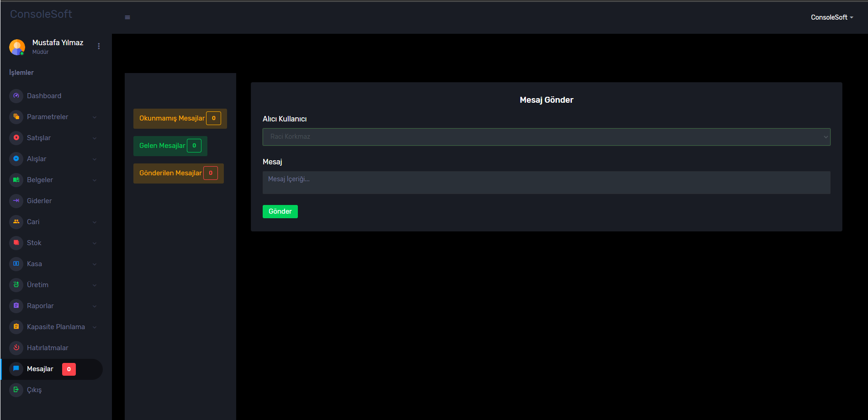Click the Cari people icon

[16, 222]
